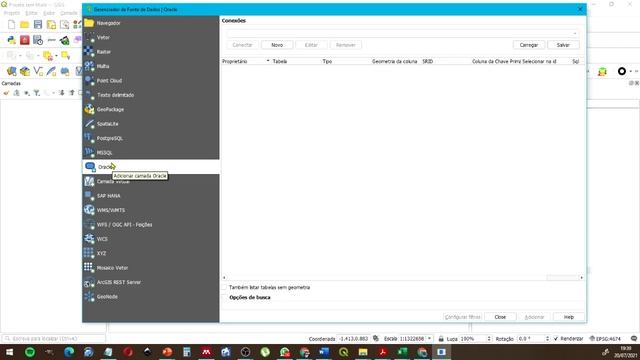Close the data source manager dialog
The image size is (640, 360).
click(500, 317)
